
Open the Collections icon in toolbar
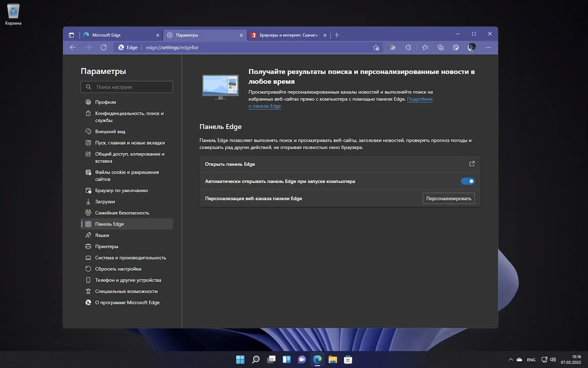[x=441, y=47]
